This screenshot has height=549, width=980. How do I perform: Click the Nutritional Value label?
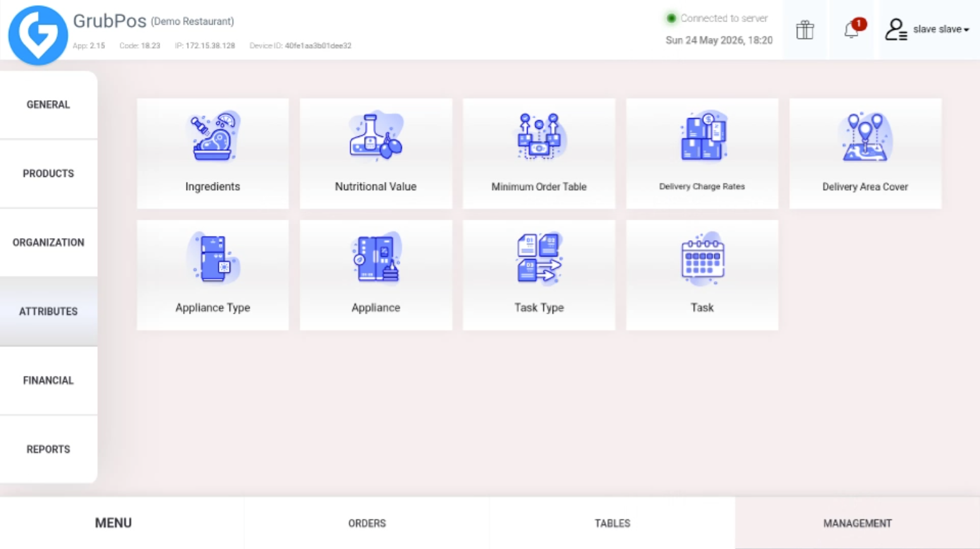click(x=376, y=187)
